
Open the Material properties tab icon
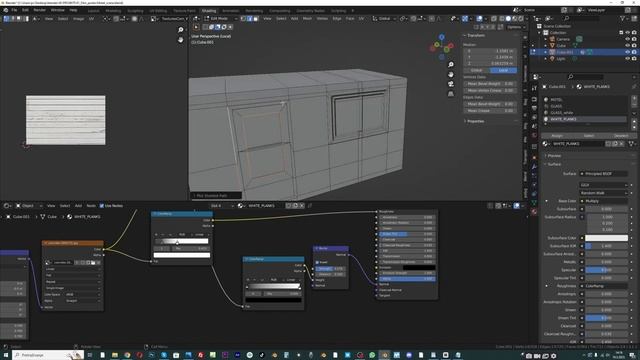[534, 212]
